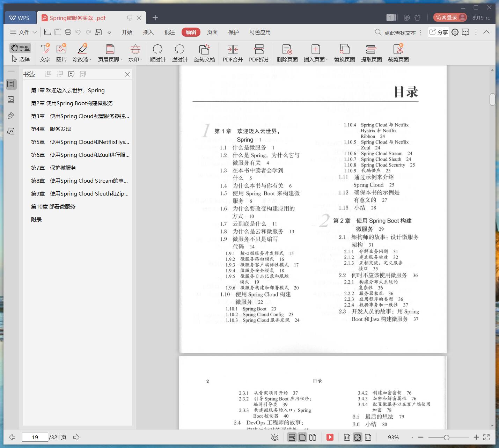Go to next page arrow
499x448 pixels.
(76, 437)
